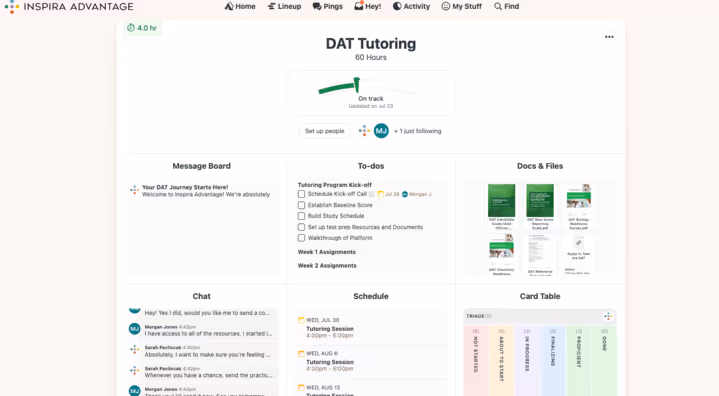Check off Establish Baseline Score
This screenshot has height=396, width=719.
pyautogui.click(x=301, y=205)
